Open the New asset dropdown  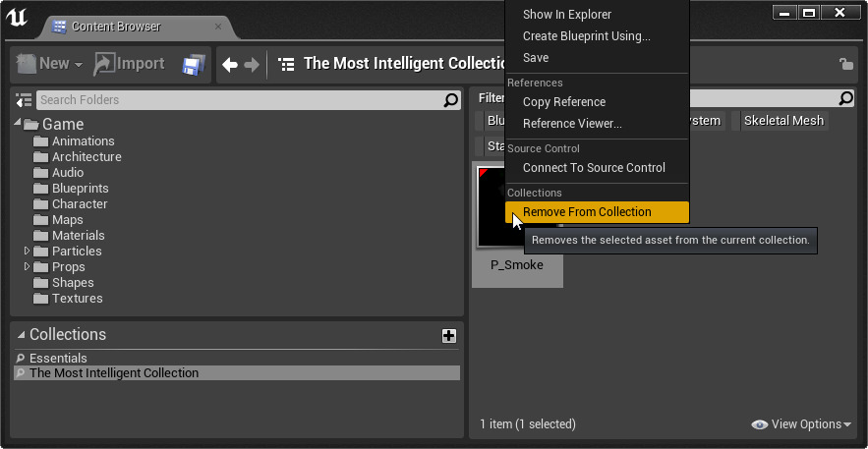tap(49, 64)
